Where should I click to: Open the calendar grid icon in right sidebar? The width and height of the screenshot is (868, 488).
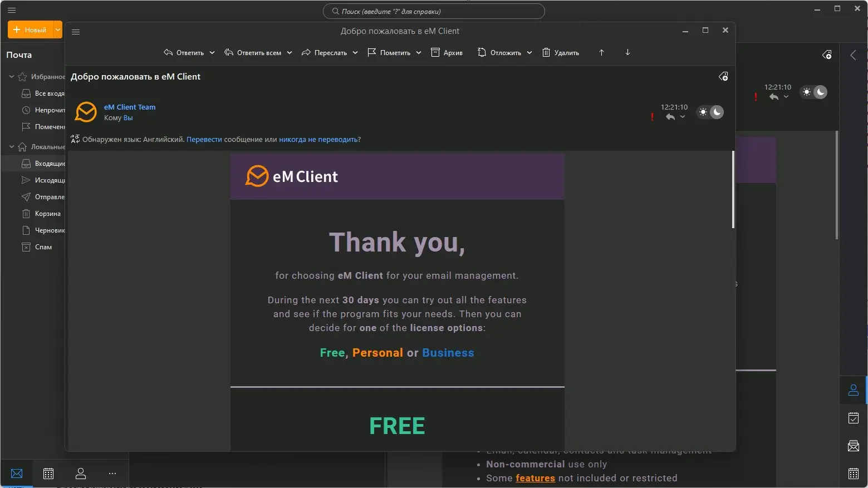point(854,474)
